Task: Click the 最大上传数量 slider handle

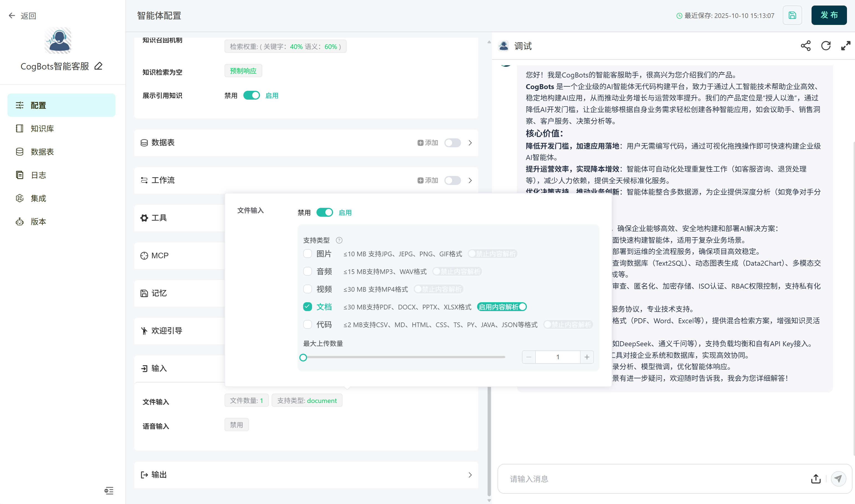Action: click(303, 357)
